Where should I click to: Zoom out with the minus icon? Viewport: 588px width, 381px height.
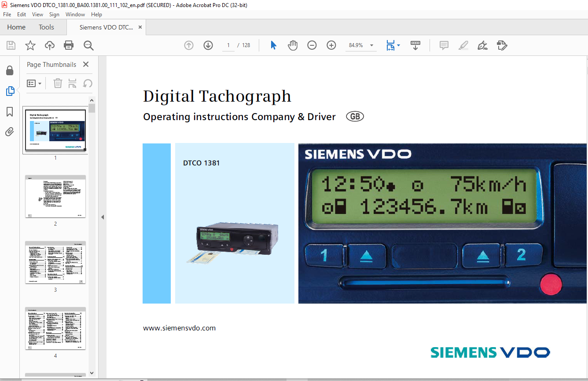coord(312,45)
